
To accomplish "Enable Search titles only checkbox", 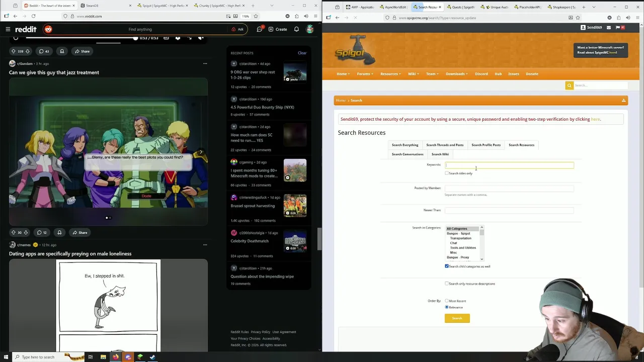I will (x=447, y=173).
